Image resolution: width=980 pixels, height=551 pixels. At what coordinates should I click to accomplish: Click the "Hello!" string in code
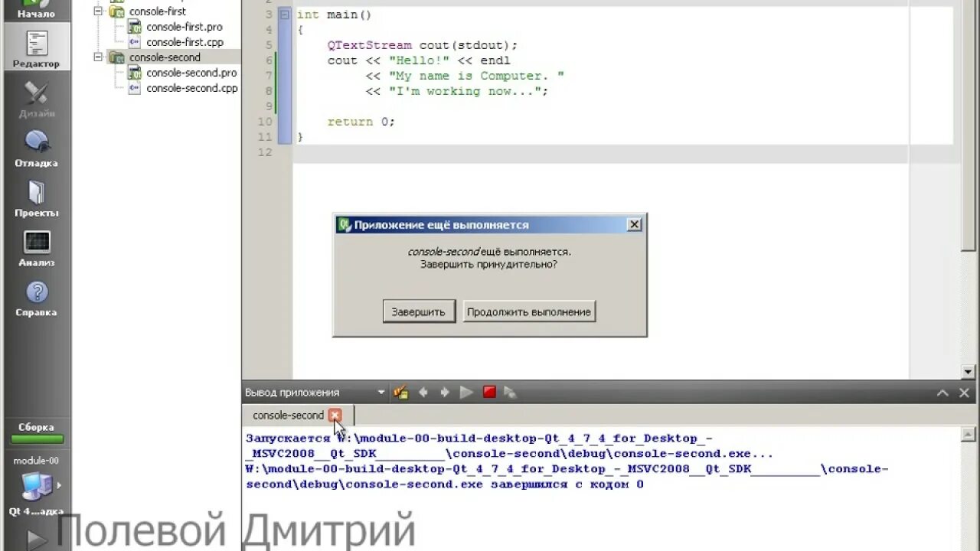pyautogui.click(x=419, y=60)
